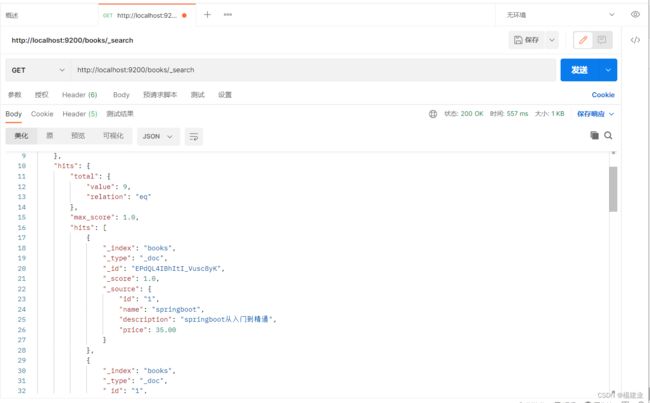
Task: Select the 预览 preview view
Action: (78, 136)
